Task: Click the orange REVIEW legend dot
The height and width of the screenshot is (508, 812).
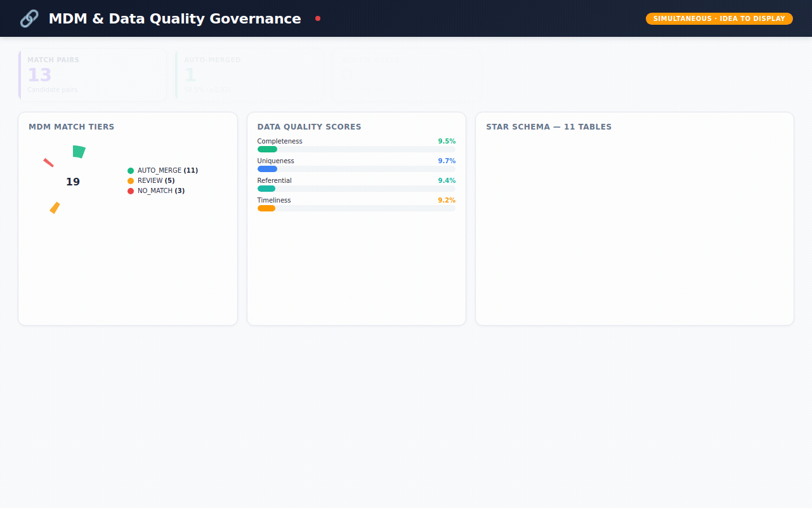Action: coord(131,181)
